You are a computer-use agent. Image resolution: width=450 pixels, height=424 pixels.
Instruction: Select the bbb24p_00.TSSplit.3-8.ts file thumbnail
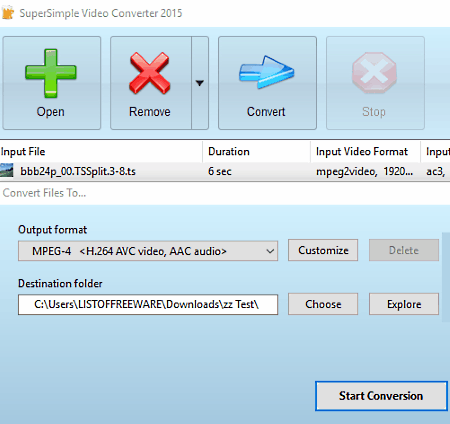7,171
